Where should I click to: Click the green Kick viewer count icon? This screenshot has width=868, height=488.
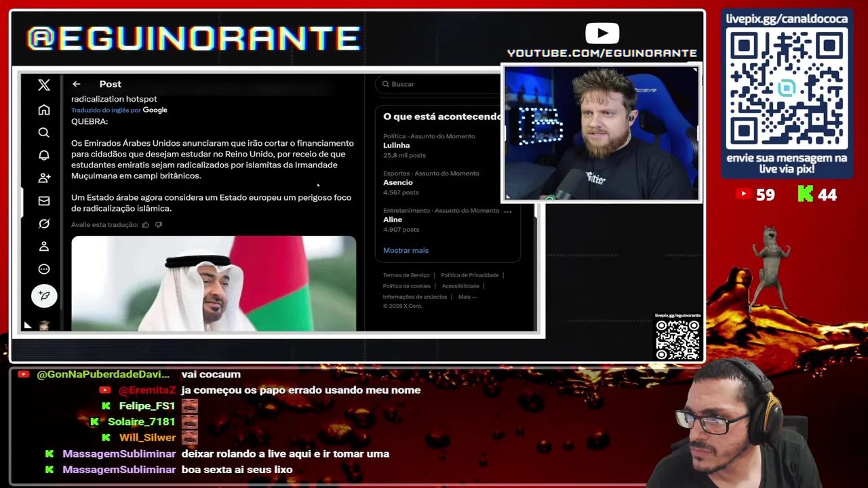point(805,195)
